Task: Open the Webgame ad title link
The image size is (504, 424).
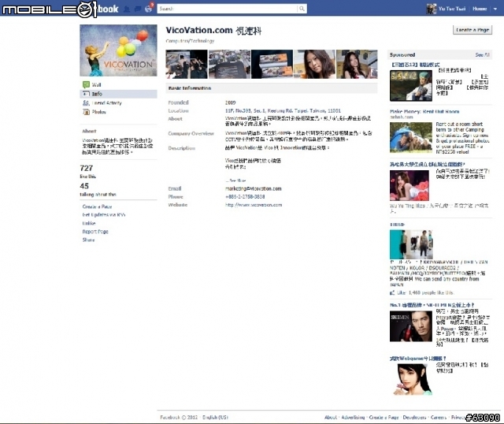Action: point(418,359)
